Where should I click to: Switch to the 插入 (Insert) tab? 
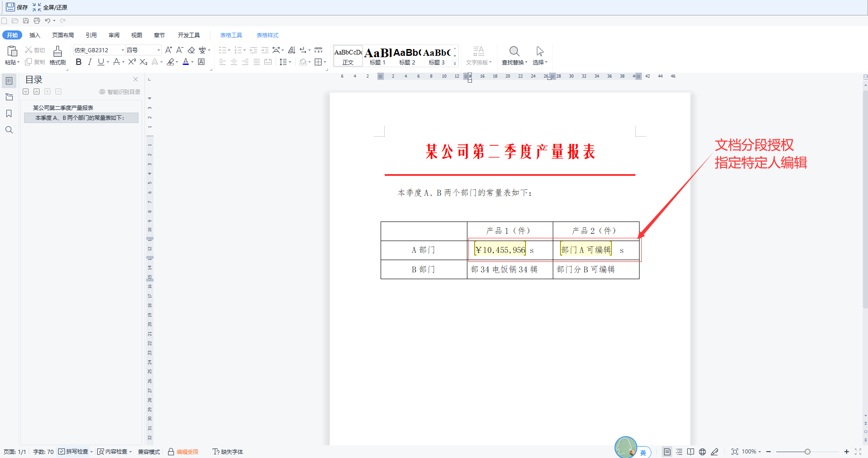[35, 35]
